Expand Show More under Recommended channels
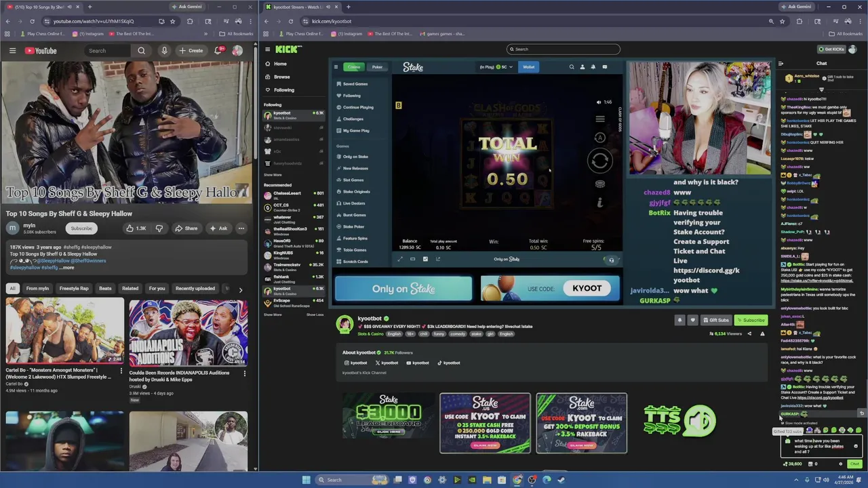Viewport: 868px width, 488px height. [x=273, y=314]
